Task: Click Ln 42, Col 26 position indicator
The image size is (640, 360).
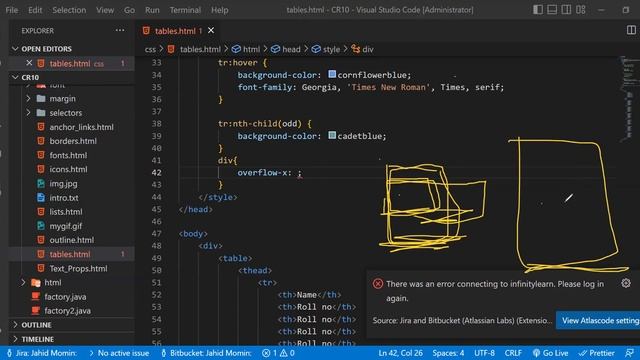Action: pos(400,353)
